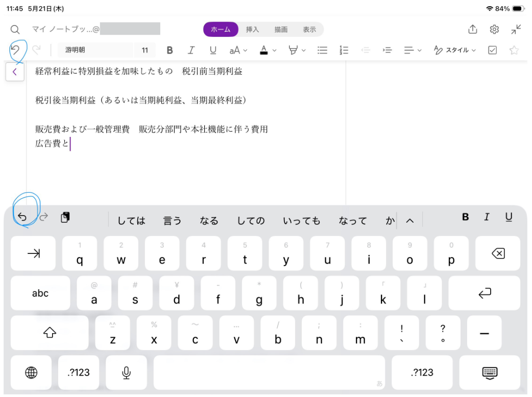Redo using the keyboard bar arrow
Screen dimensions: 532x397
pos(44,217)
